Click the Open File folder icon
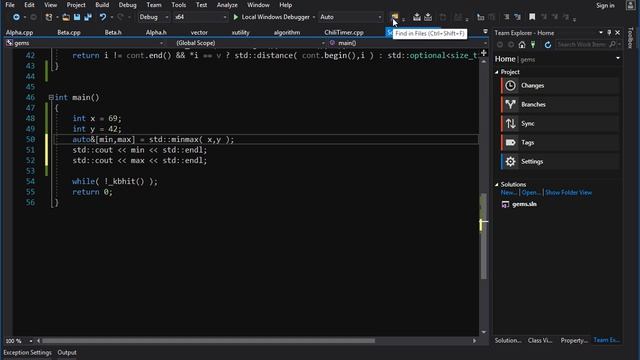This screenshot has height=360, width=640. point(66,17)
